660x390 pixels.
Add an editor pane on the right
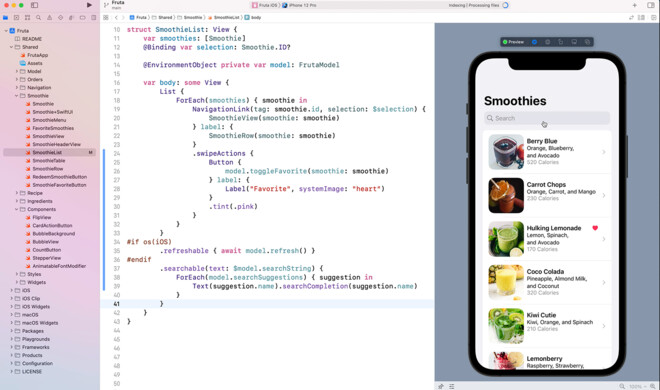tap(653, 18)
